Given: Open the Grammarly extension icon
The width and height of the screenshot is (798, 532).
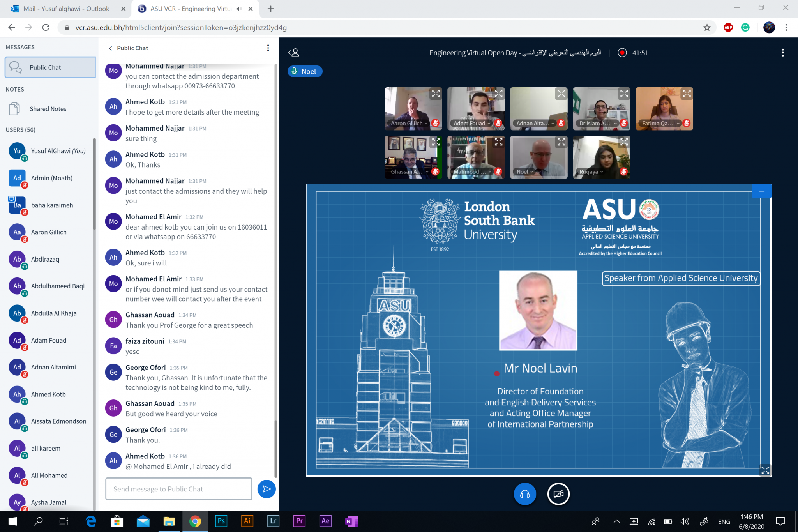Looking at the screenshot, I should [745, 27].
